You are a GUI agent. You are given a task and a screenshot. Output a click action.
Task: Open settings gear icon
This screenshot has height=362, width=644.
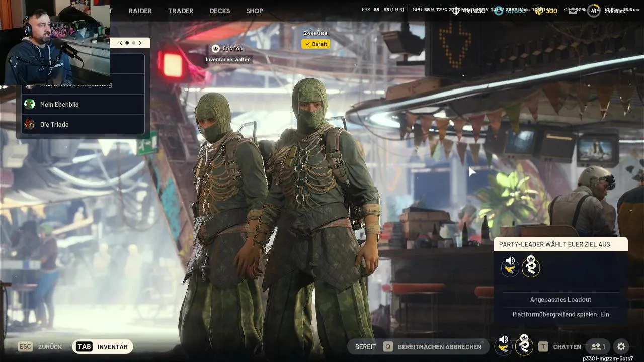pos(621,347)
